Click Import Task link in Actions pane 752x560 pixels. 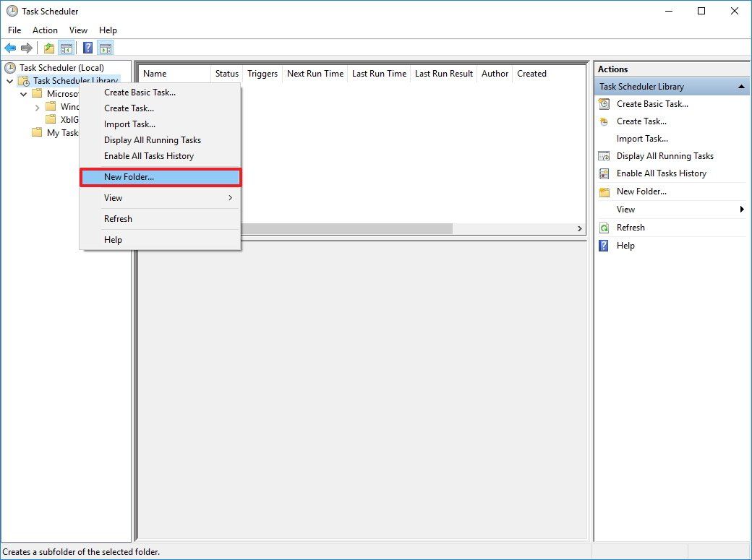[x=642, y=139]
